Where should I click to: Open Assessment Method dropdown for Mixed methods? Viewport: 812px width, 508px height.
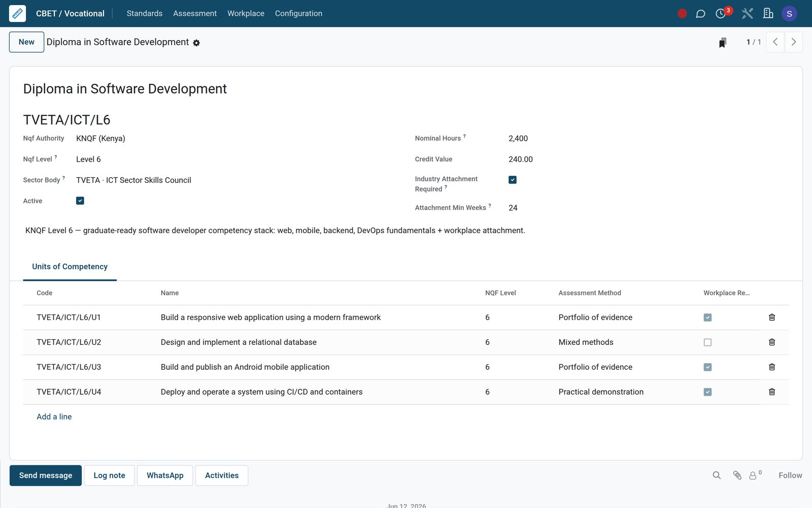(x=586, y=342)
